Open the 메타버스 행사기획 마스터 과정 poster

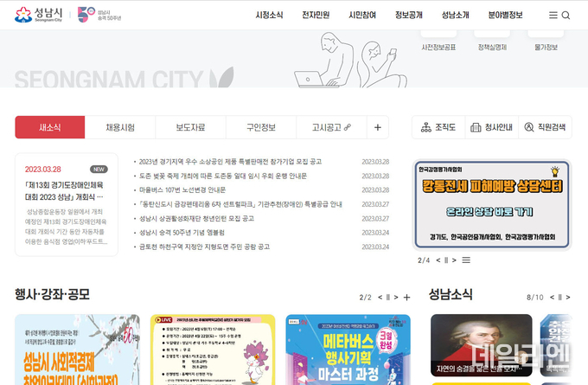click(348, 350)
